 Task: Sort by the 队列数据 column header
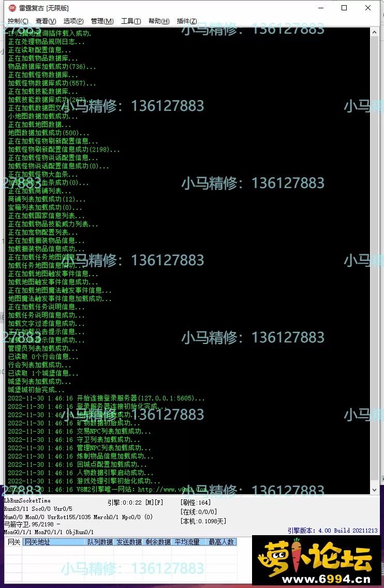tap(100, 542)
